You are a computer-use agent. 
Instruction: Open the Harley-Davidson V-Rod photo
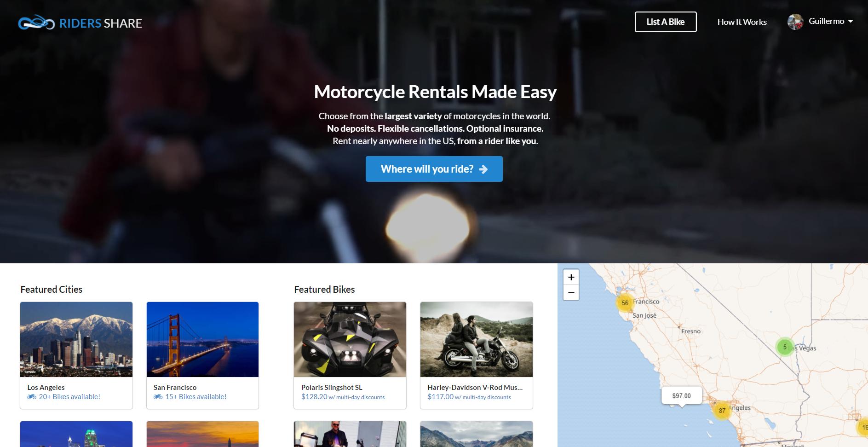(477, 339)
